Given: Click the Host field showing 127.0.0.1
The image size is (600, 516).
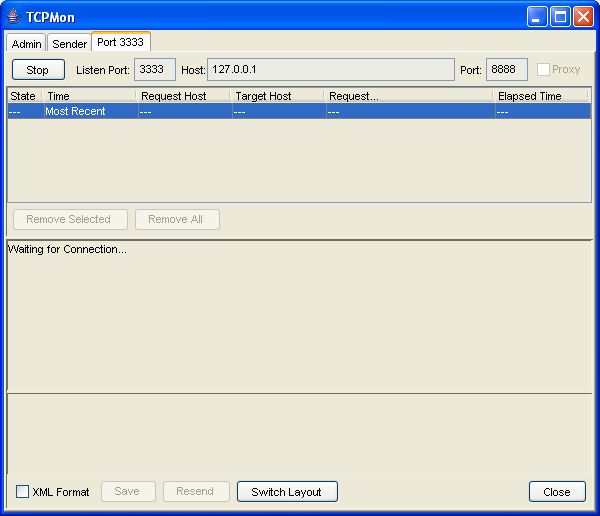Looking at the screenshot, I should pyautogui.click(x=330, y=70).
